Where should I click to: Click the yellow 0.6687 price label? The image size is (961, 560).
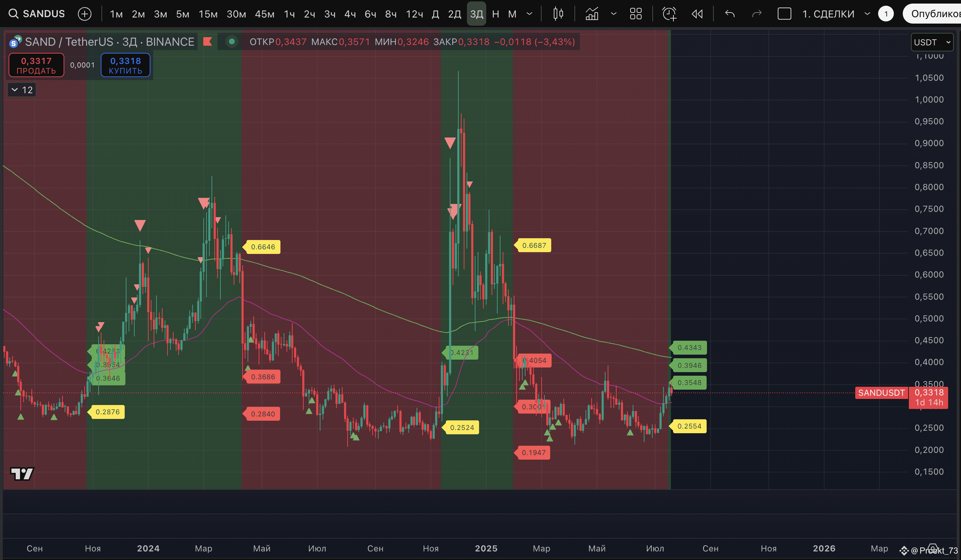(533, 245)
